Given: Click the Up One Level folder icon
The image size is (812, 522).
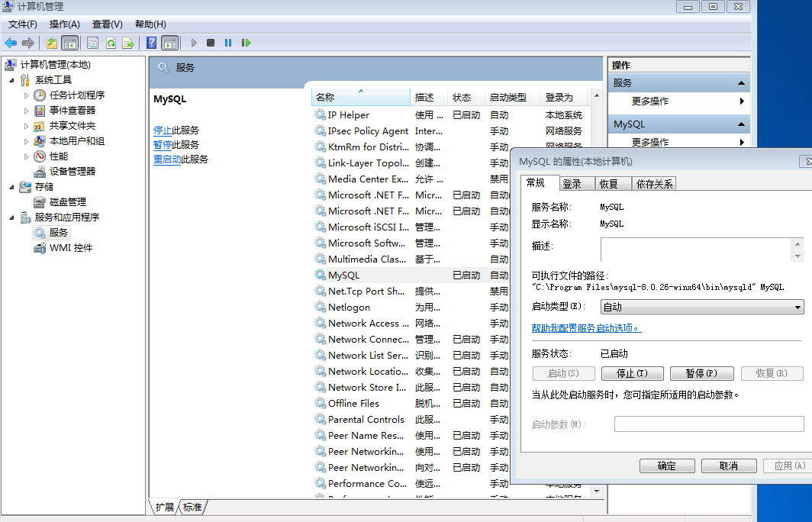Looking at the screenshot, I should tap(52, 43).
